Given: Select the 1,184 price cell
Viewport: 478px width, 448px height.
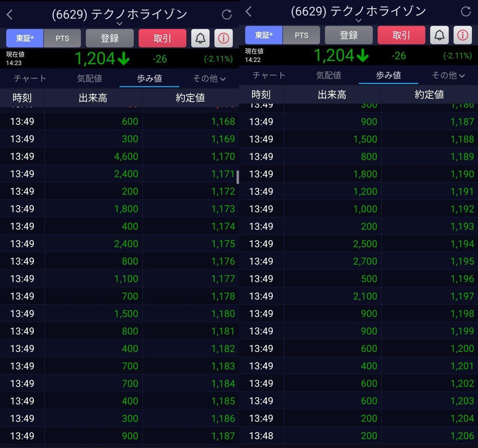Looking at the screenshot, I should click(x=190, y=384).
